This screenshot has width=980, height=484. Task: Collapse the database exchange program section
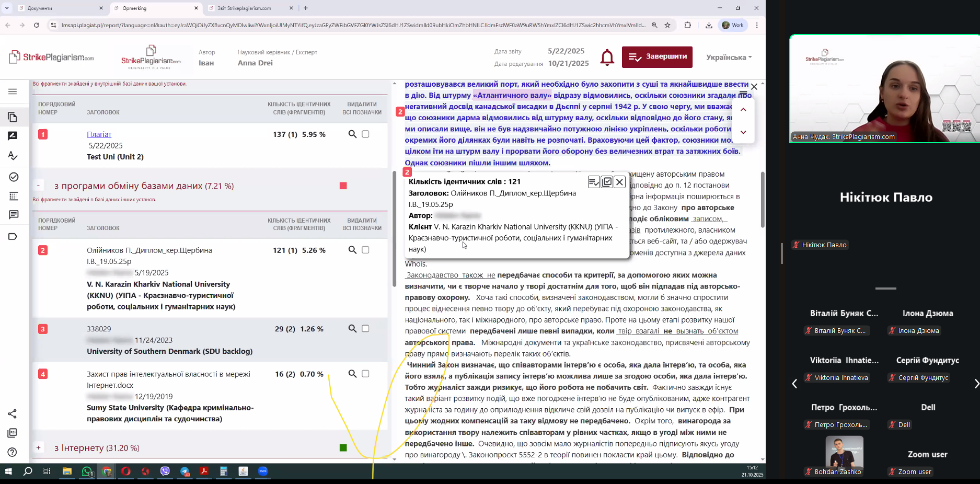click(x=39, y=186)
